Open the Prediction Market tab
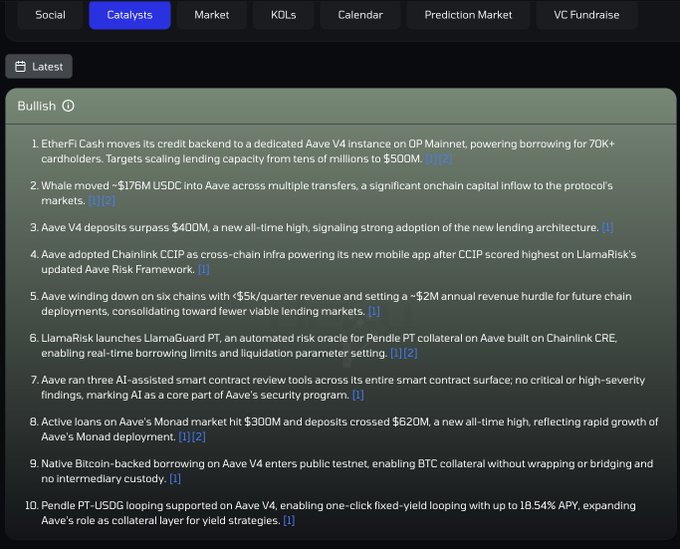 click(x=468, y=15)
